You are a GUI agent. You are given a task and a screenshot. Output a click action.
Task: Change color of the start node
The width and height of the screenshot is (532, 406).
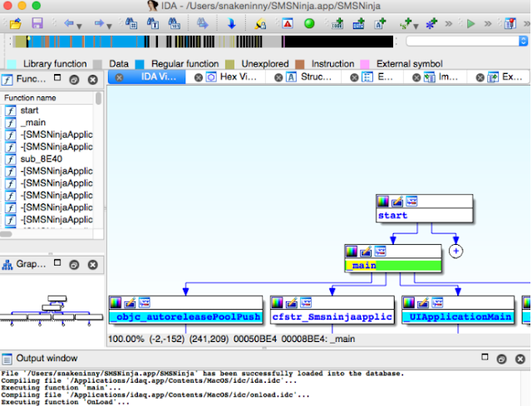pyautogui.click(x=383, y=202)
